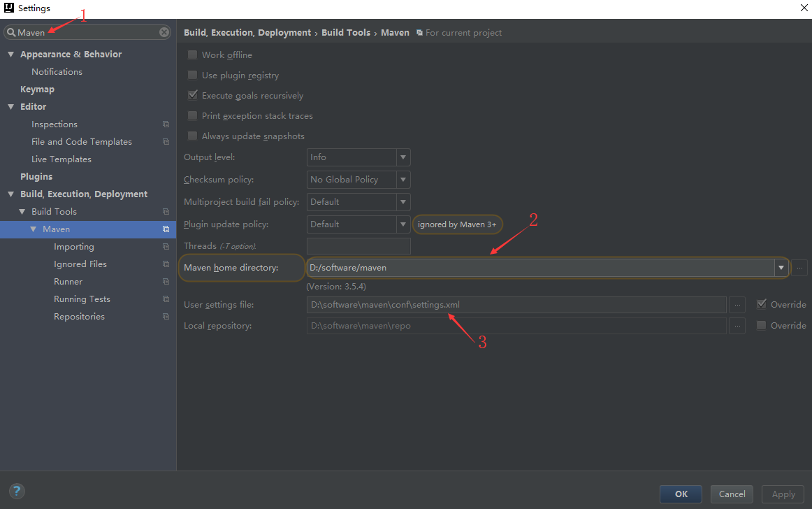
Task: Uncheck Override for User settings file
Action: [x=761, y=304]
